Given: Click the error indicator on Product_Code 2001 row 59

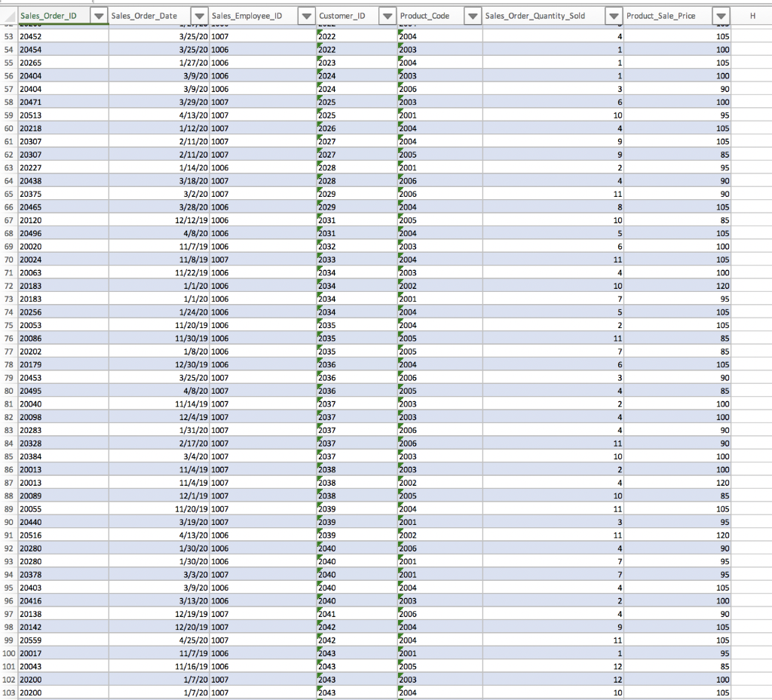Looking at the screenshot, I should (400, 112).
